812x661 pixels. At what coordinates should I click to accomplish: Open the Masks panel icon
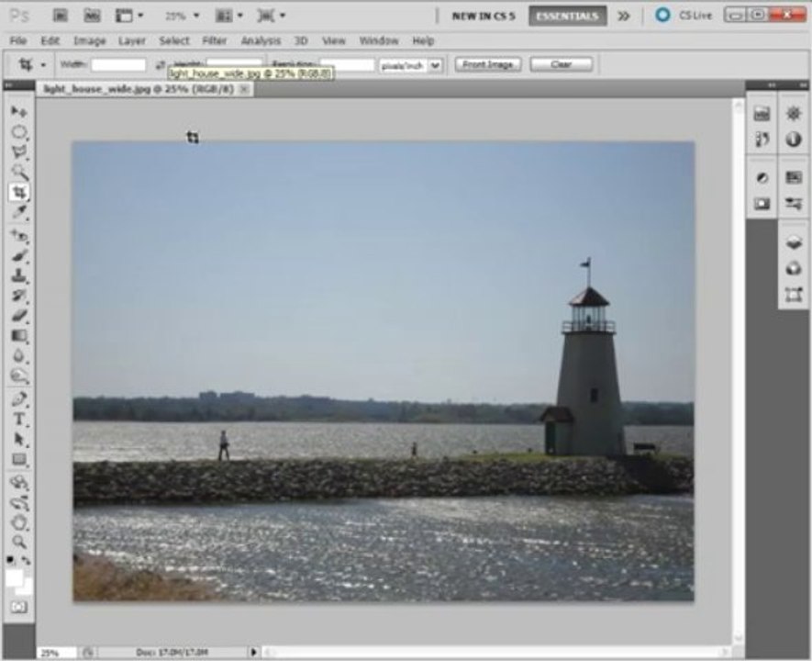click(762, 203)
